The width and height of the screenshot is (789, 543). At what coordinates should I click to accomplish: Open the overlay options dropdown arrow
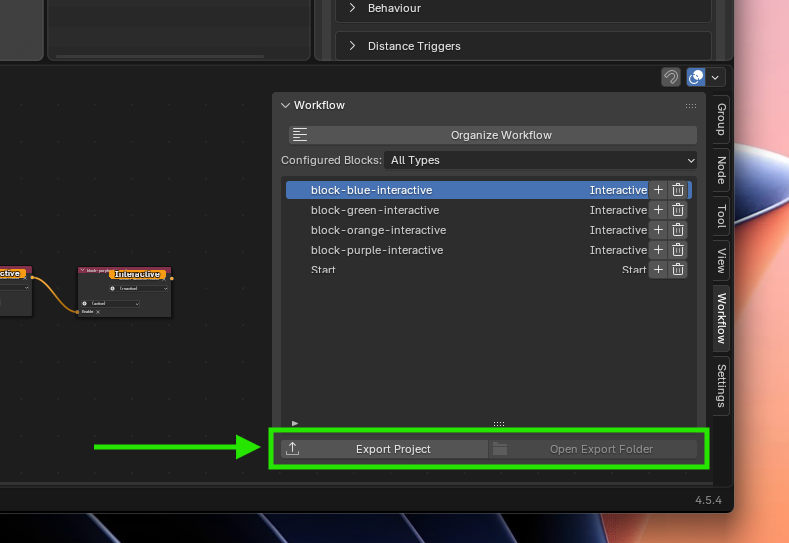point(716,77)
